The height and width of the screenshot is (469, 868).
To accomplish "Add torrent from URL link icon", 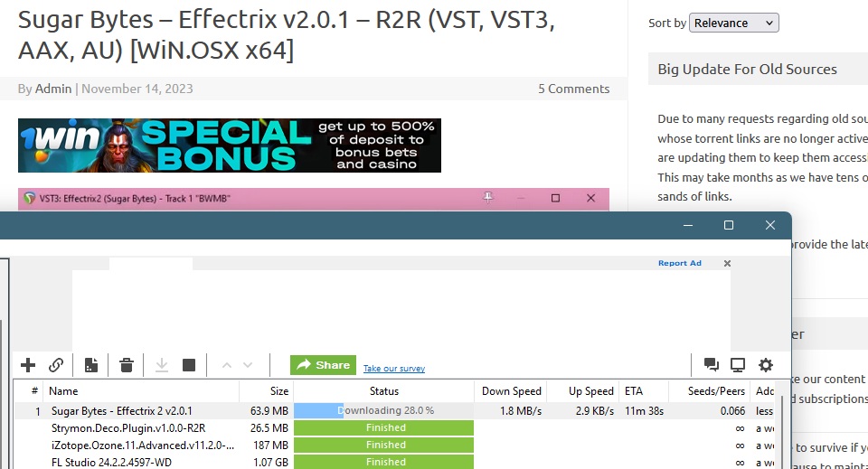I will (56, 365).
